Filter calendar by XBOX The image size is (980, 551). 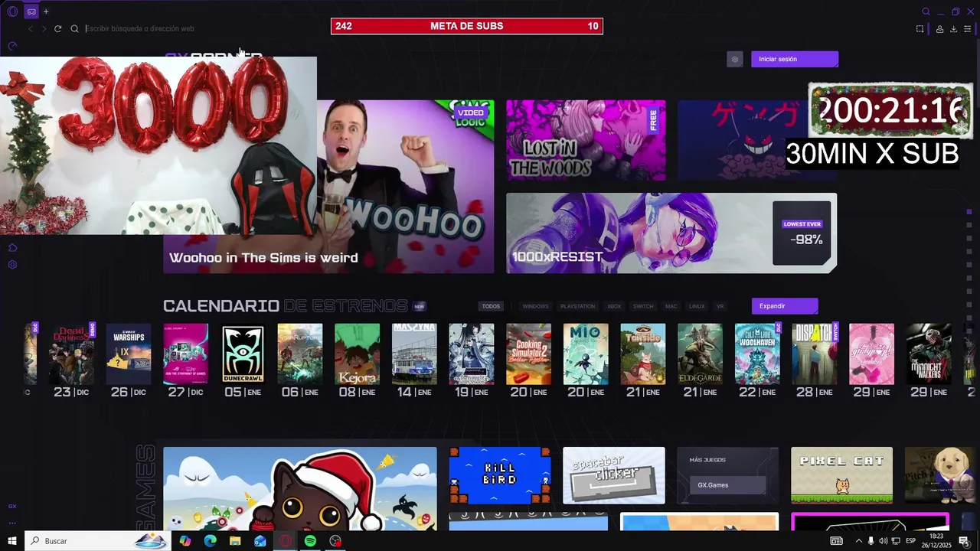click(x=614, y=306)
